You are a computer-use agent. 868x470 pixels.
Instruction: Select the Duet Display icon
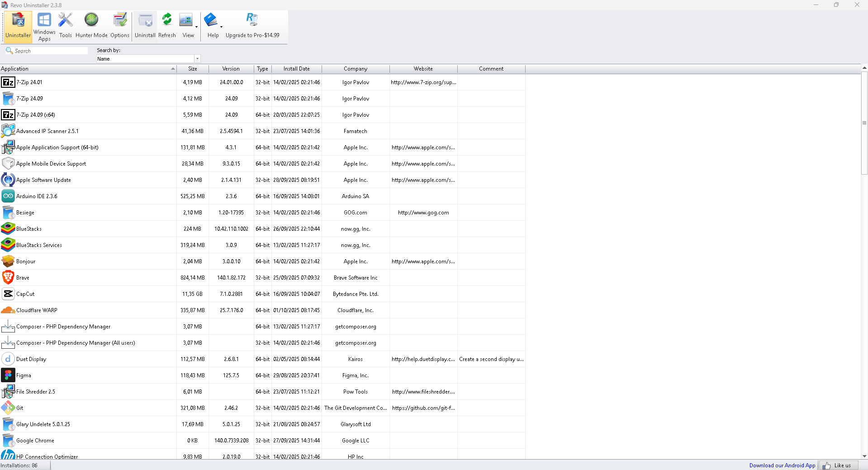click(x=8, y=359)
